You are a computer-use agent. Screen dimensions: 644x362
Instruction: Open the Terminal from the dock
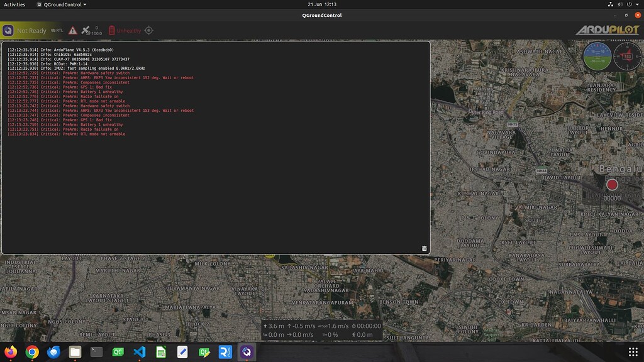click(x=96, y=353)
